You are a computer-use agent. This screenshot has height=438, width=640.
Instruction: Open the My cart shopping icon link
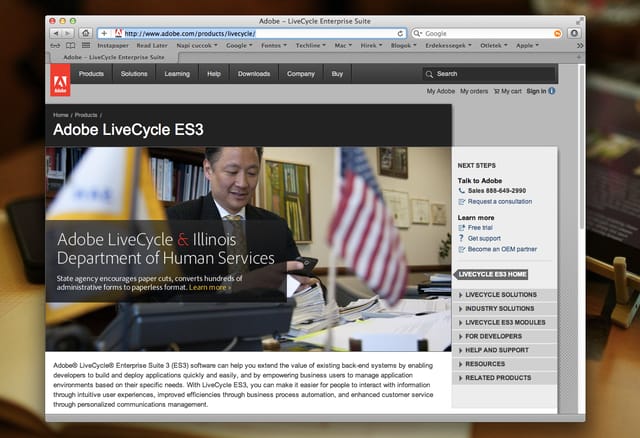click(507, 91)
